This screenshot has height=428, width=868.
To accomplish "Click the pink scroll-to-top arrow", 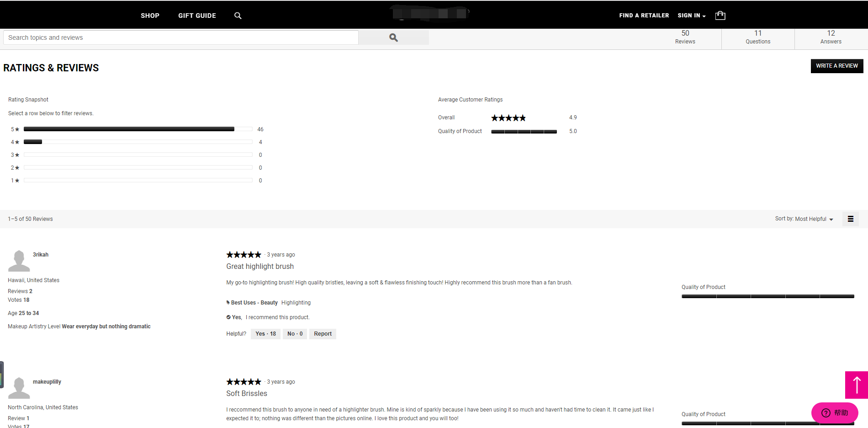I will coord(856,385).
